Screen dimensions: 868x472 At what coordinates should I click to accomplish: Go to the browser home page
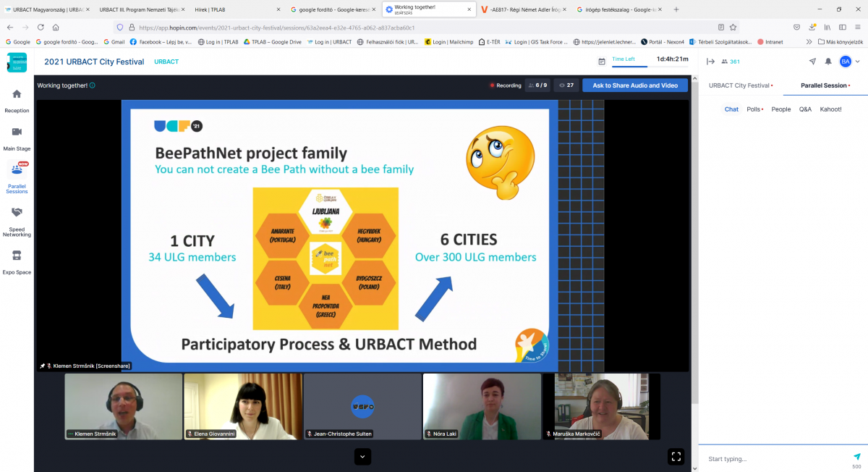pyautogui.click(x=55, y=28)
